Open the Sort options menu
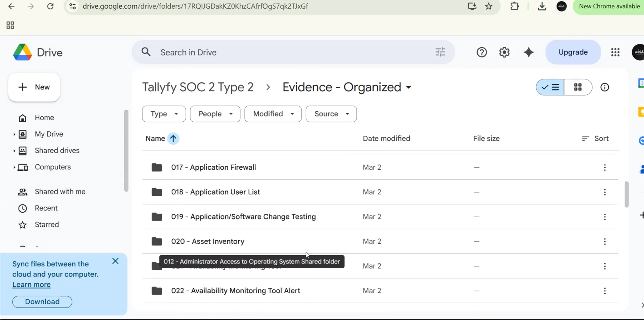 (595, 139)
